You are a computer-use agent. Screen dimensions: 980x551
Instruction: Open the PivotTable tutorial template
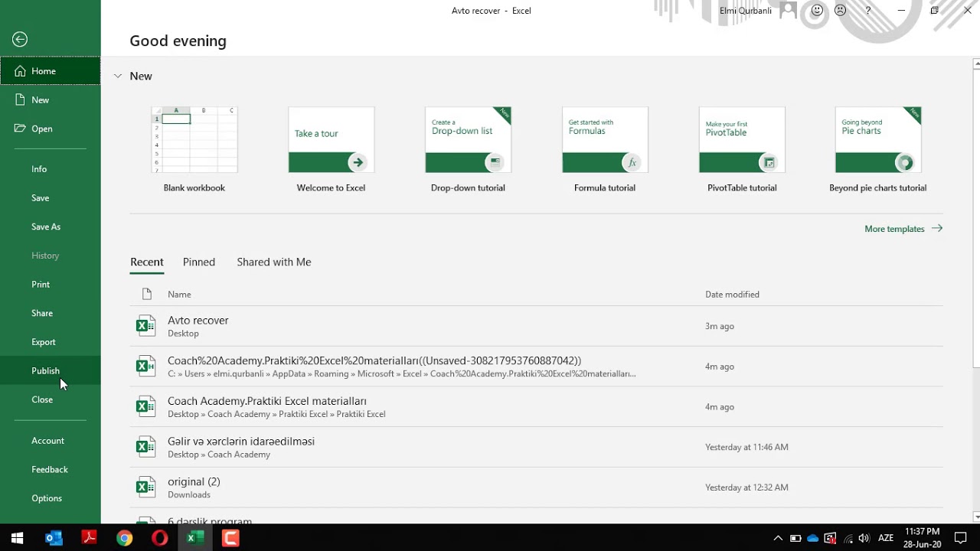(742, 150)
